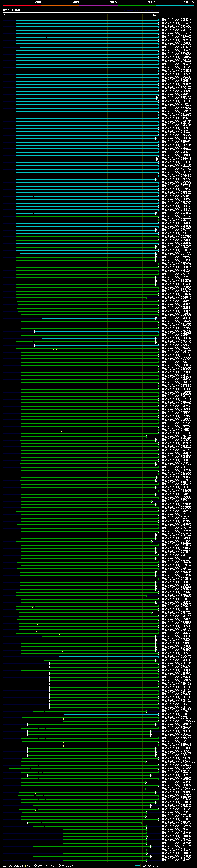Select the UniRef100_Q8H1Z5 label

pyautogui.click(x=177, y=67)
